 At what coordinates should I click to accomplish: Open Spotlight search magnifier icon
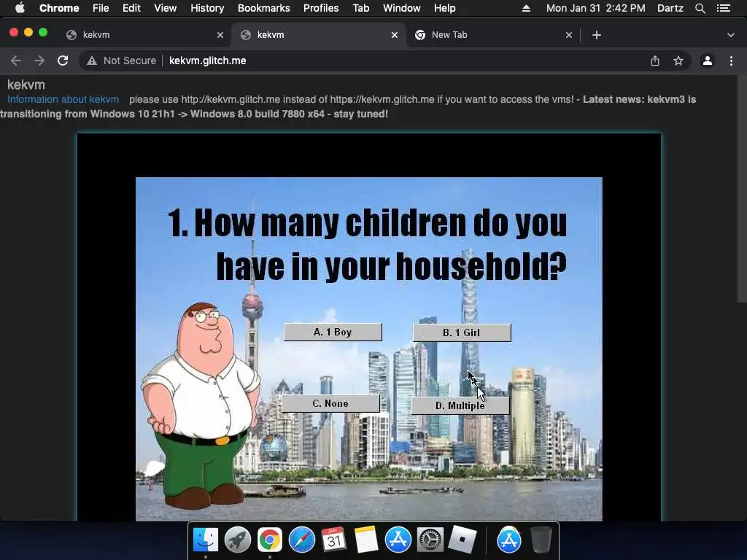point(700,8)
